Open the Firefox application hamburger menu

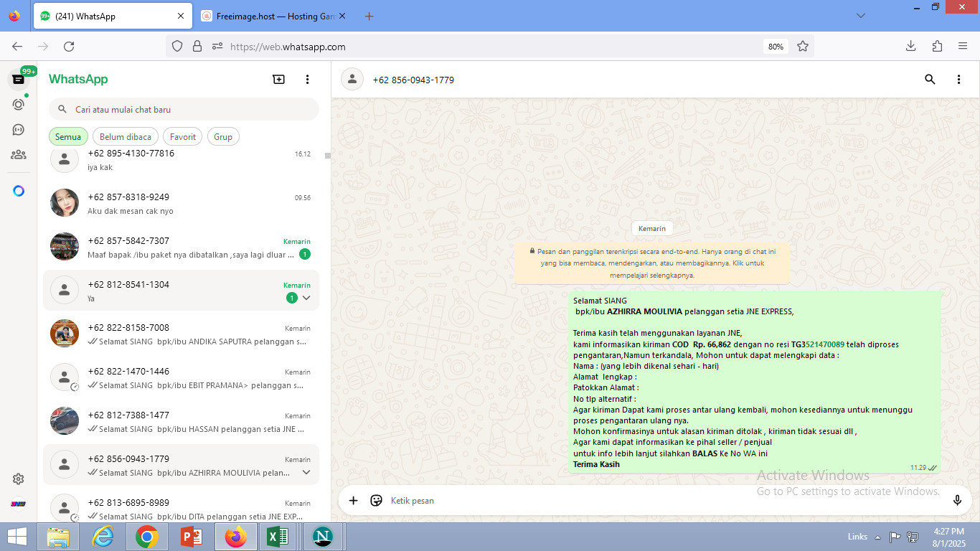click(963, 47)
